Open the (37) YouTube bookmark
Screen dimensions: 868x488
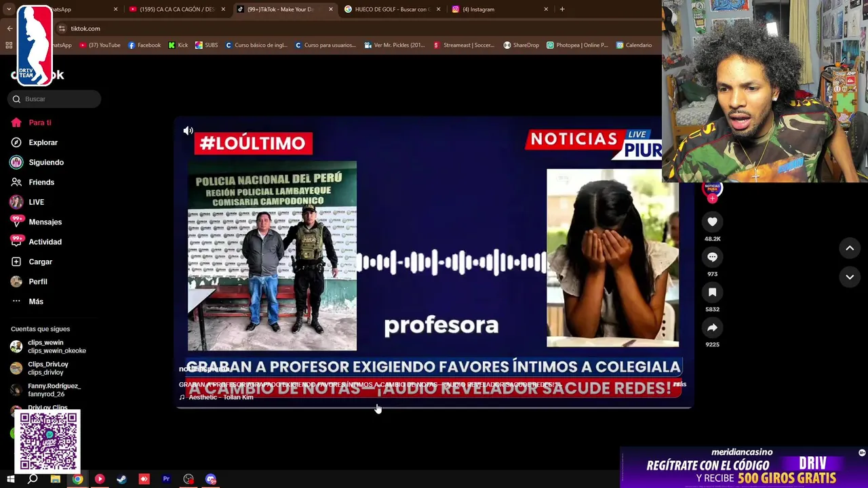[x=100, y=45]
